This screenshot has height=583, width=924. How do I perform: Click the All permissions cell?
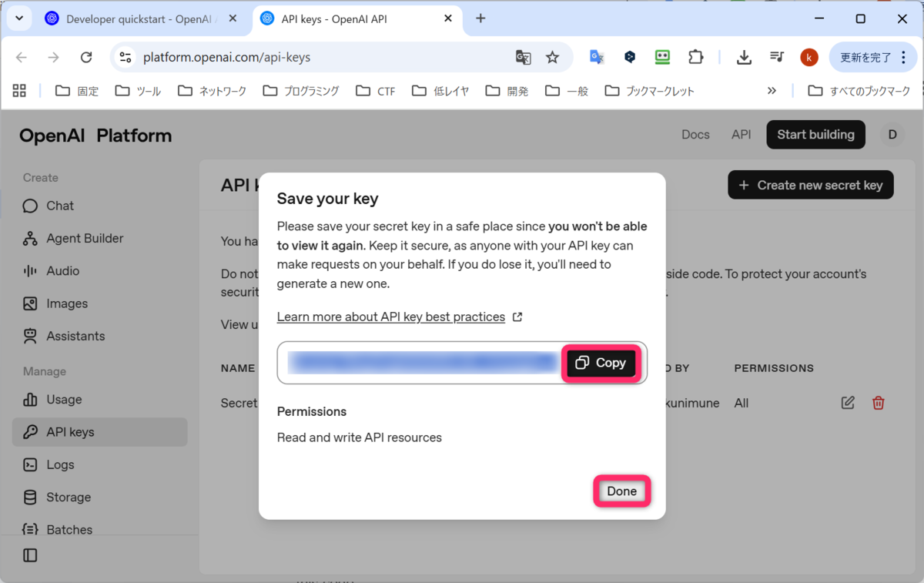coord(742,403)
